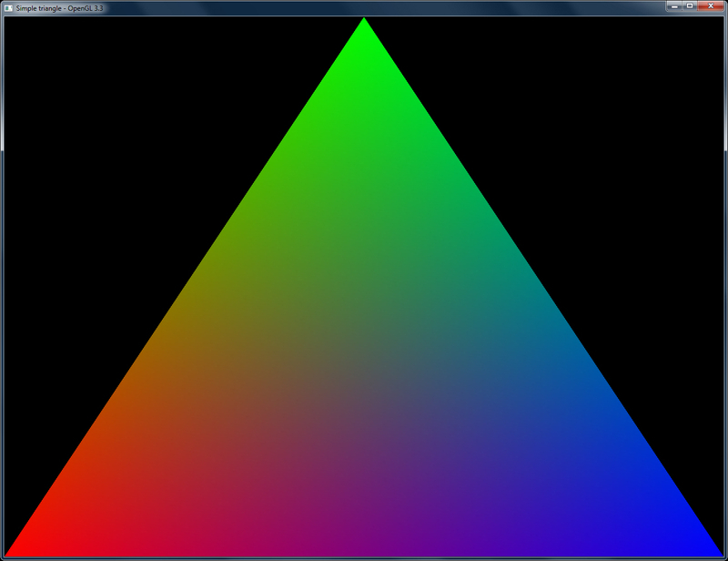Close the Simple triangle OpenGL window

click(711, 6)
